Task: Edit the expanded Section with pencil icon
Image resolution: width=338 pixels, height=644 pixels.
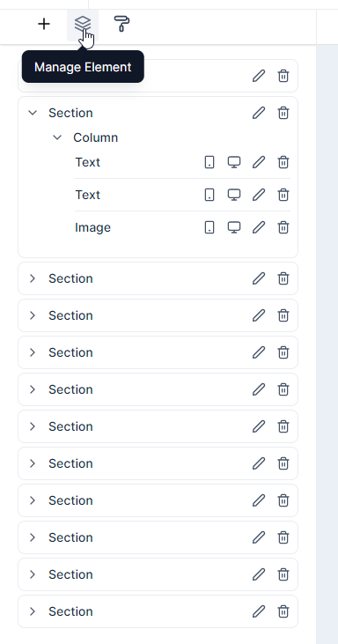Action: (x=259, y=113)
